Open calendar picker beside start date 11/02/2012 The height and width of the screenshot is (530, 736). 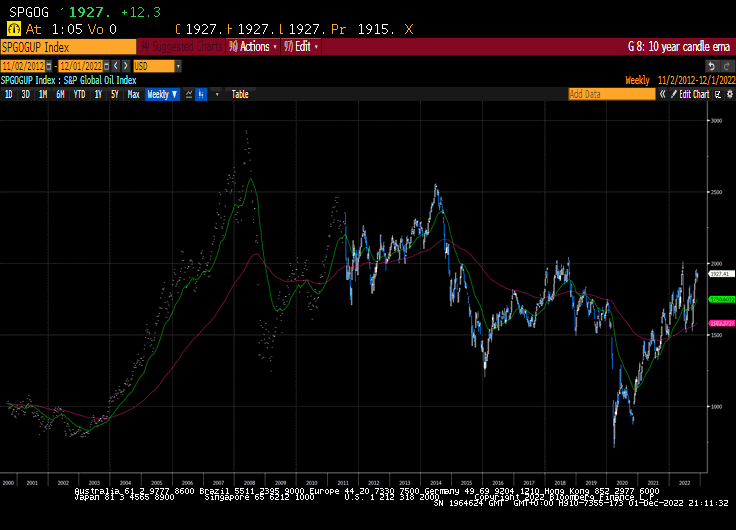tap(49, 66)
